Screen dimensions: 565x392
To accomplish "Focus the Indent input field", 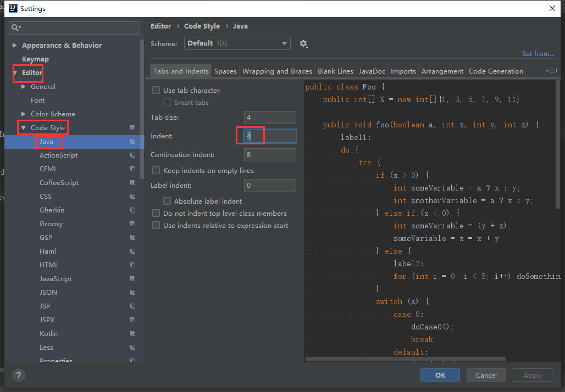I will [270, 136].
